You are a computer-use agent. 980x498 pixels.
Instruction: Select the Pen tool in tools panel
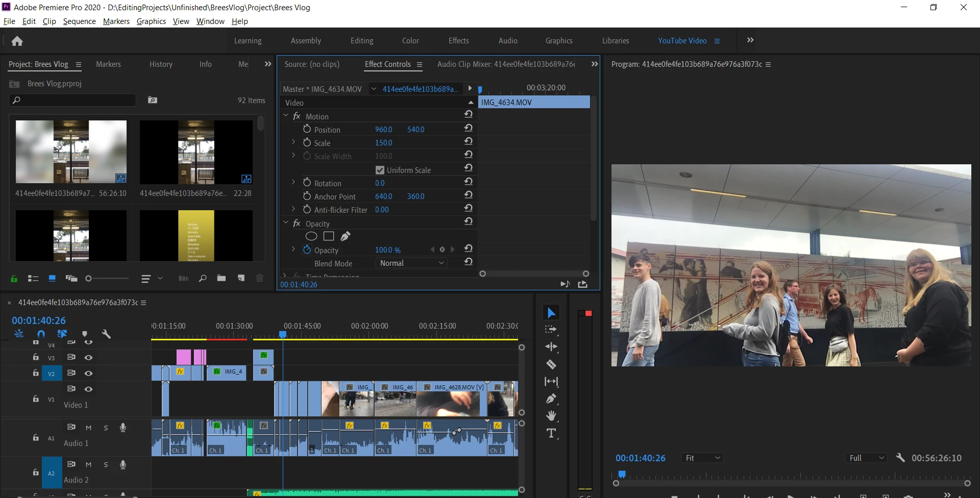551,399
